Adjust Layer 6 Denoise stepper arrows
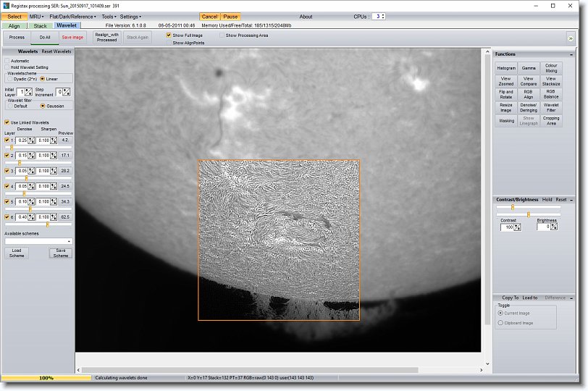 [x=31, y=217]
